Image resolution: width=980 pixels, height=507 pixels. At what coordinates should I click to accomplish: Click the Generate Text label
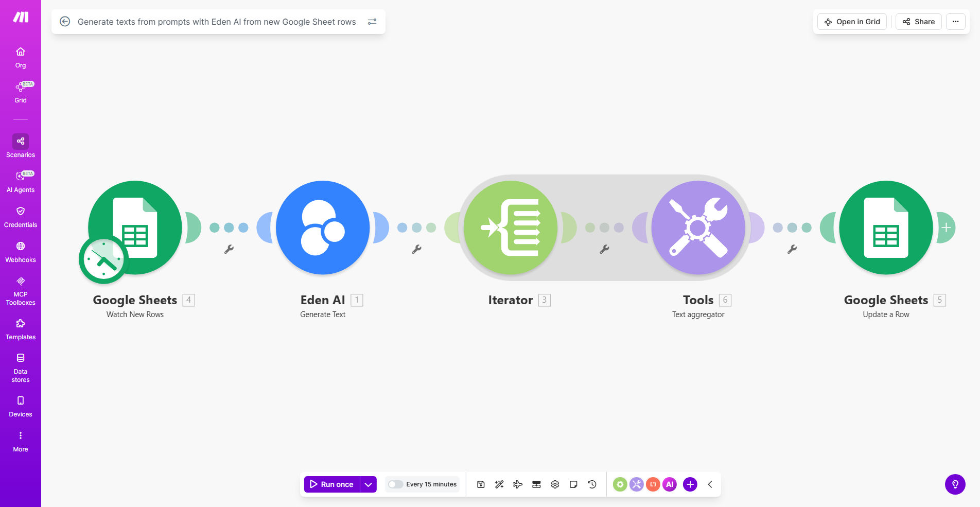point(323,314)
